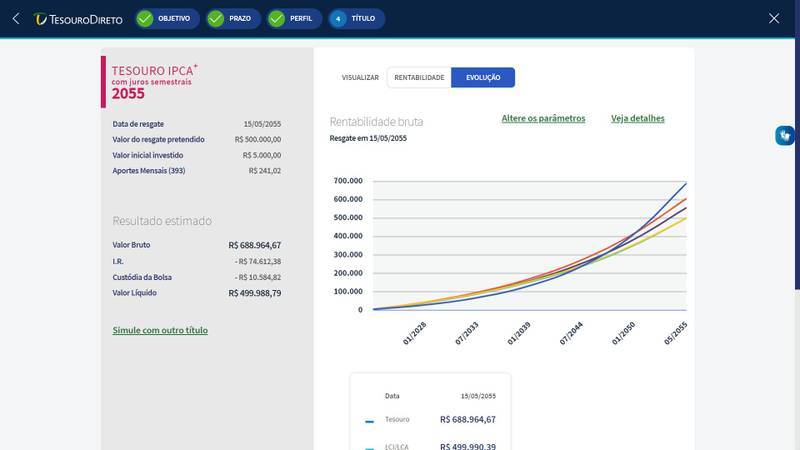Click Data de resgate 15/05/2055 value

click(x=262, y=124)
